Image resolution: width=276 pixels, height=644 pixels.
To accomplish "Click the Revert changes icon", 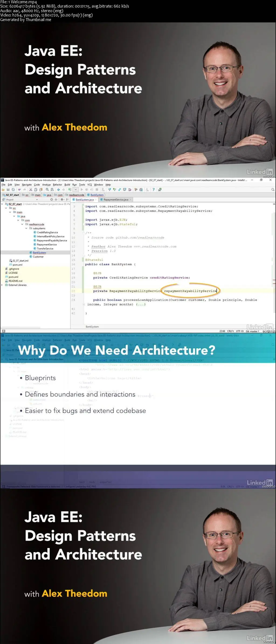I will coord(130,189).
